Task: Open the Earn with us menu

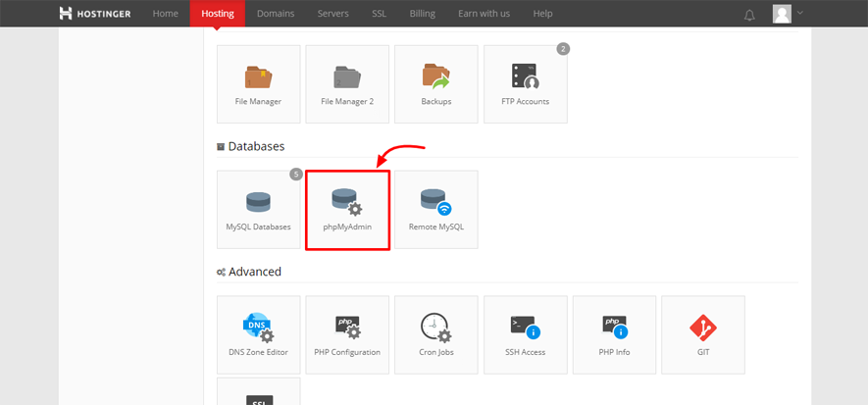Action: coord(484,14)
